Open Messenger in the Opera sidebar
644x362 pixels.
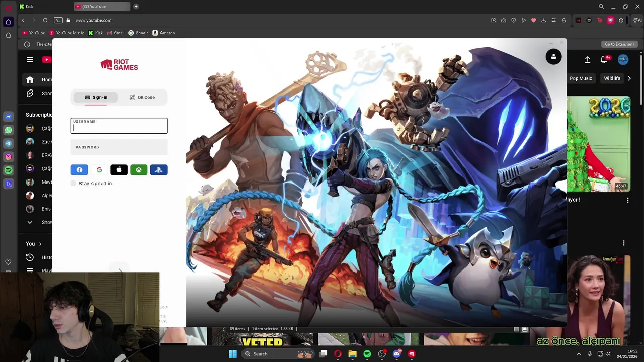pos(8,117)
